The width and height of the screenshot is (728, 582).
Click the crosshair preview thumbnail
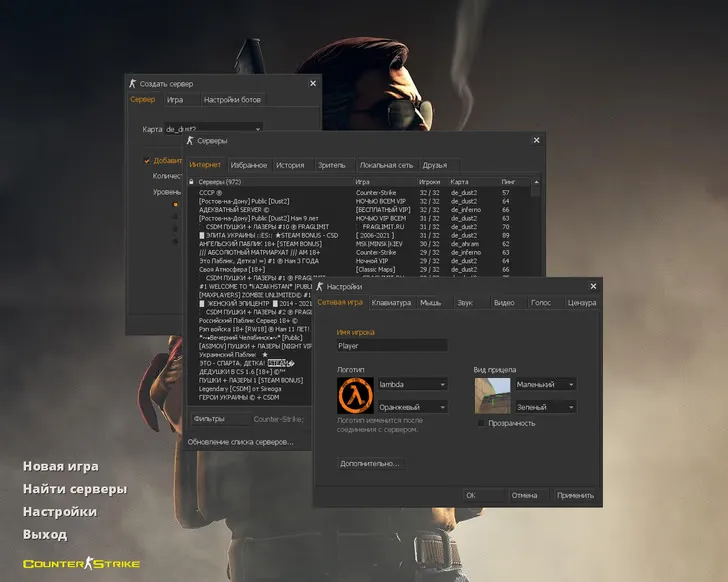pyautogui.click(x=493, y=395)
